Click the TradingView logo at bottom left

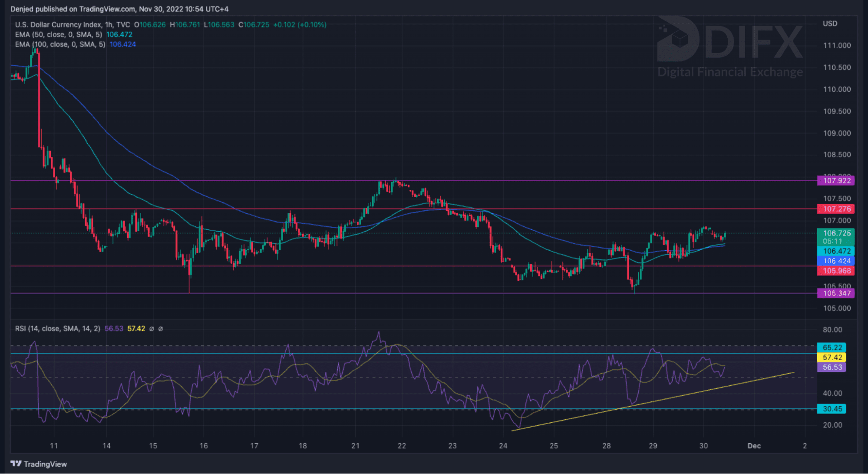pos(38,464)
